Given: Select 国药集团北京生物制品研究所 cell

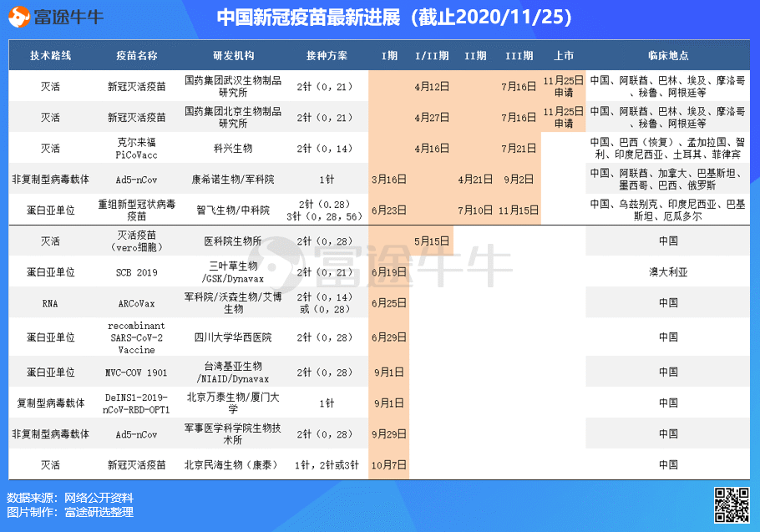Looking at the screenshot, I should point(233,117).
